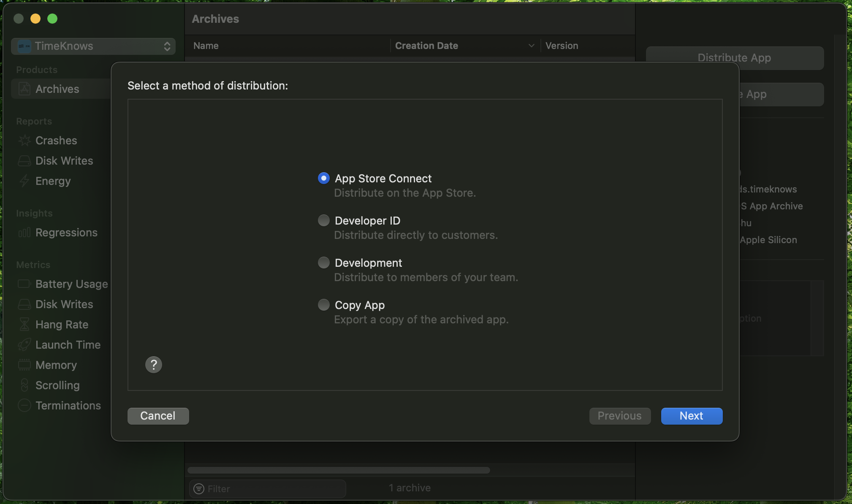The width and height of the screenshot is (852, 504).
Task: Choose the Copy App radio button
Action: click(x=324, y=305)
